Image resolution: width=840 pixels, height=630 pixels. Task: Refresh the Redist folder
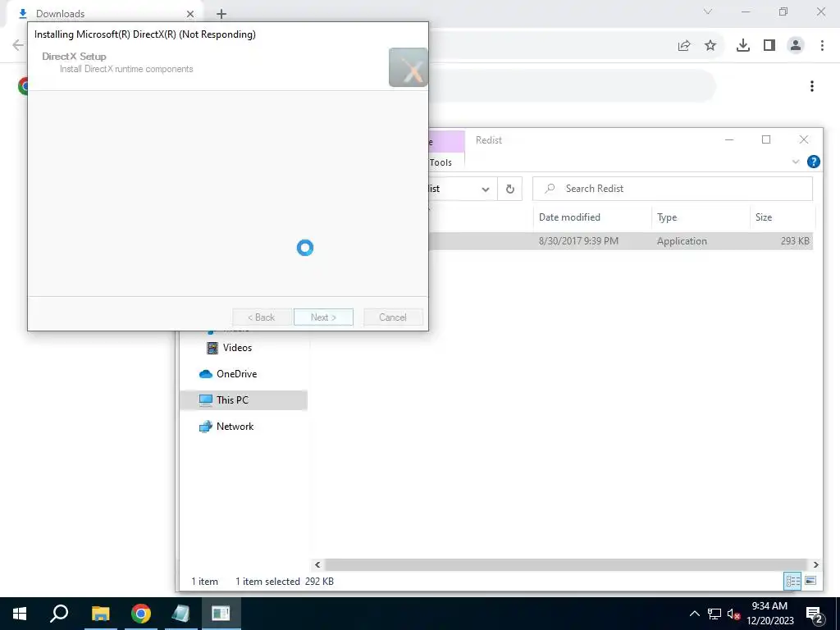(510, 189)
